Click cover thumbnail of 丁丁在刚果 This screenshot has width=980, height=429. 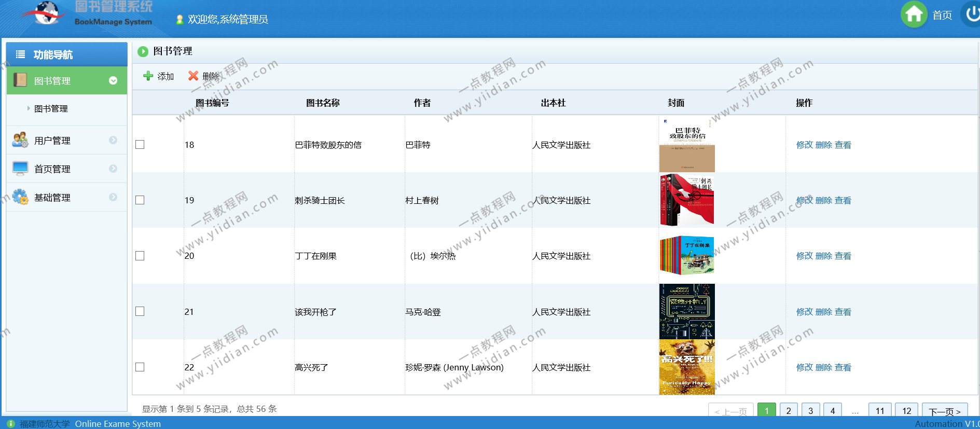click(687, 255)
